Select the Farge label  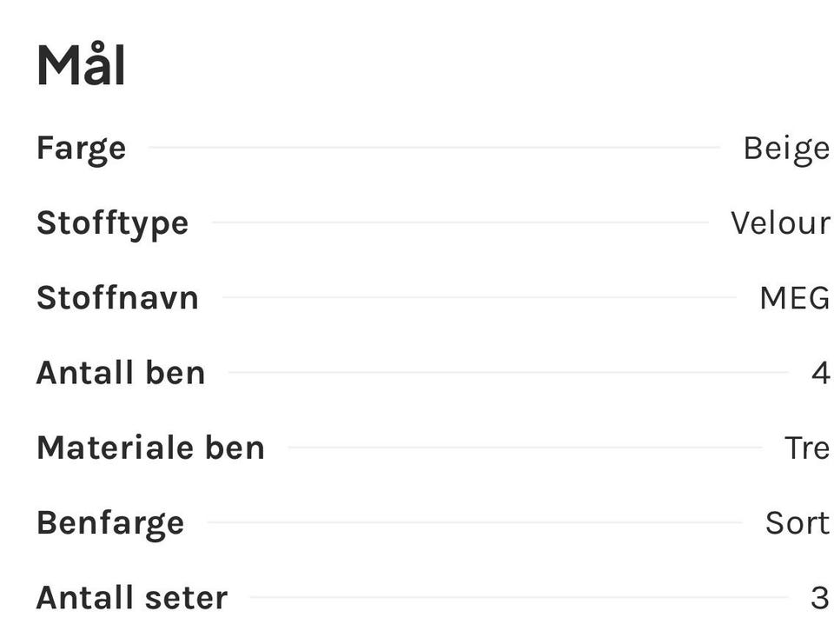click(81, 149)
